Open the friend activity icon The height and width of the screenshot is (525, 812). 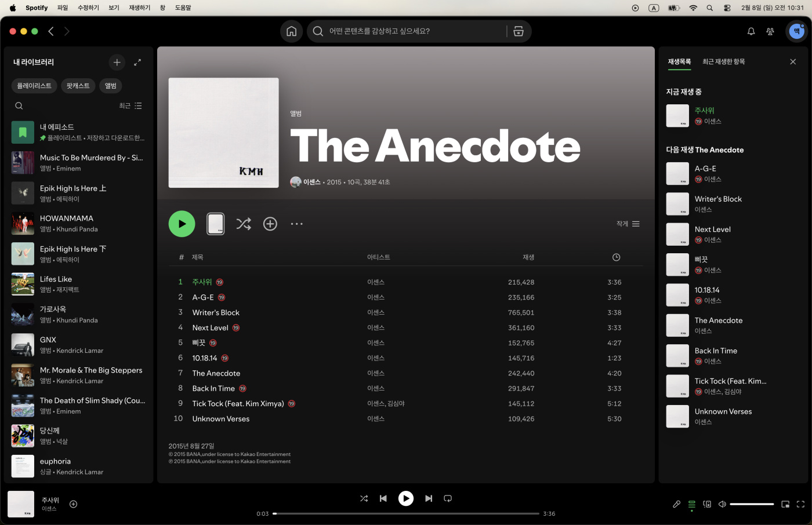click(x=770, y=31)
